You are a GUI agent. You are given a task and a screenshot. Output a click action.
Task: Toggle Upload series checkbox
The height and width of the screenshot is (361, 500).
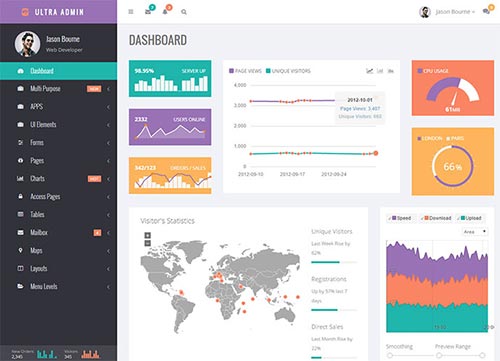(458, 218)
